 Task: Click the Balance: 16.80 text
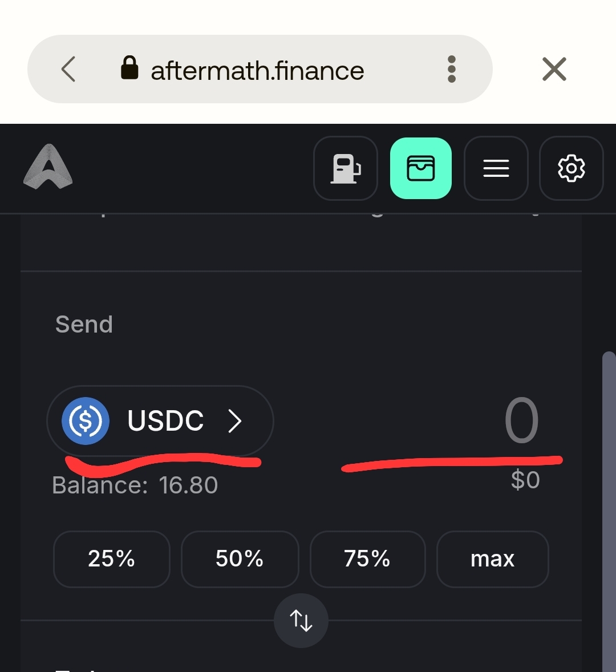135,485
